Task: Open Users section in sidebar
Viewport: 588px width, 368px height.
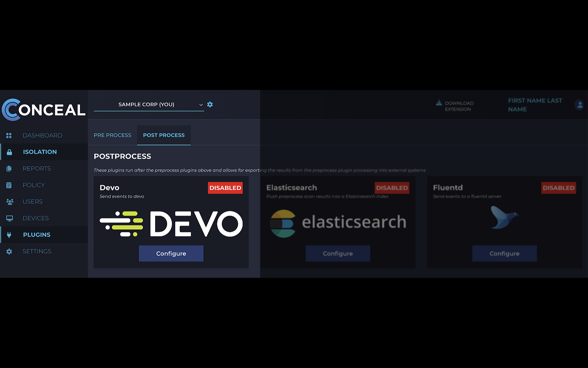Action: click(x=33, y=202)
